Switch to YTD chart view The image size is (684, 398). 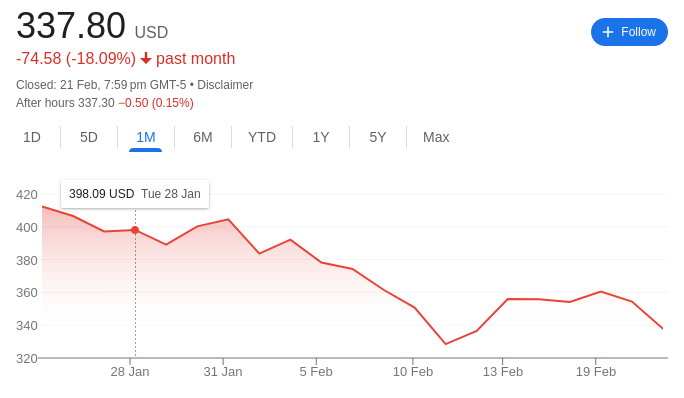click(262, 137)
